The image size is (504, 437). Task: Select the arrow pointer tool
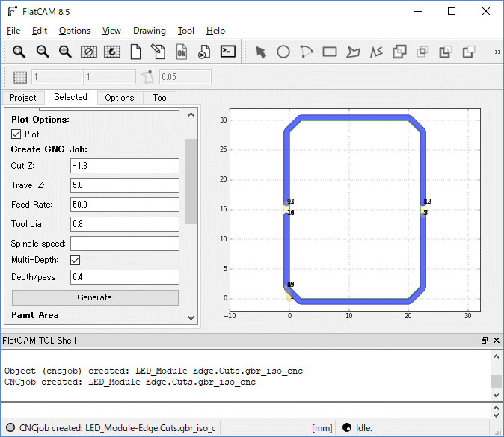click(260, 52)
